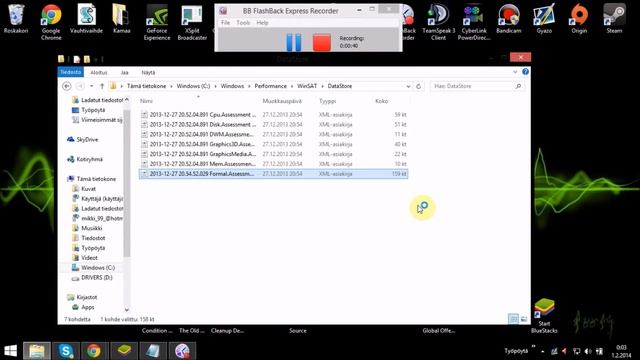Sort files by the Tyyppi column

click(327, 101)
